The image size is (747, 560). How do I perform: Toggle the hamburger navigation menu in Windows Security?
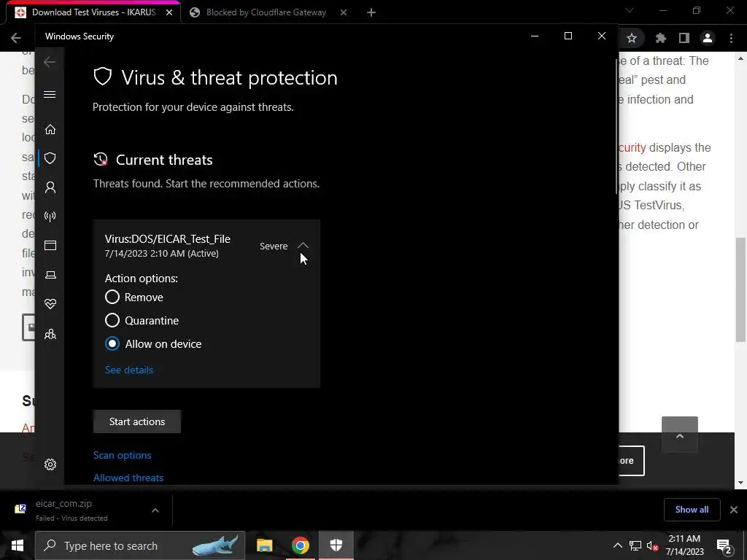(50, 94)
